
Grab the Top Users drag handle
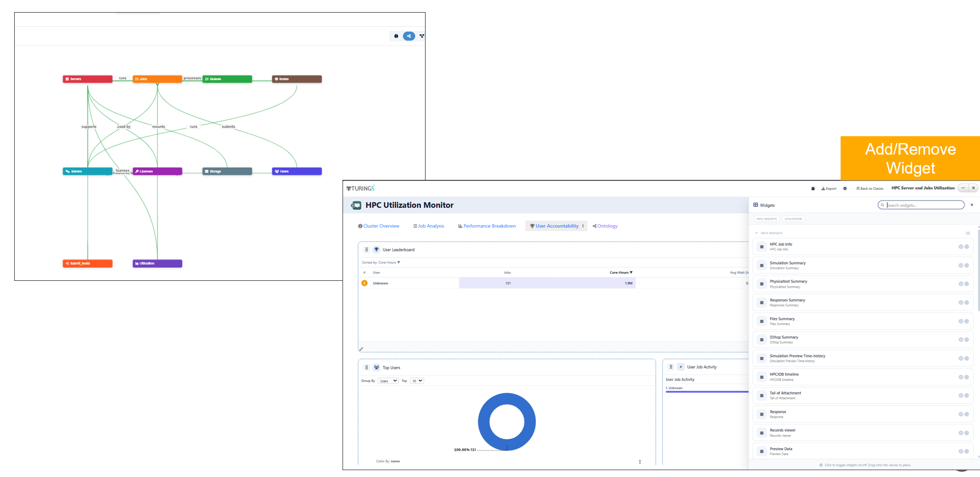click(x=367, y=368)
